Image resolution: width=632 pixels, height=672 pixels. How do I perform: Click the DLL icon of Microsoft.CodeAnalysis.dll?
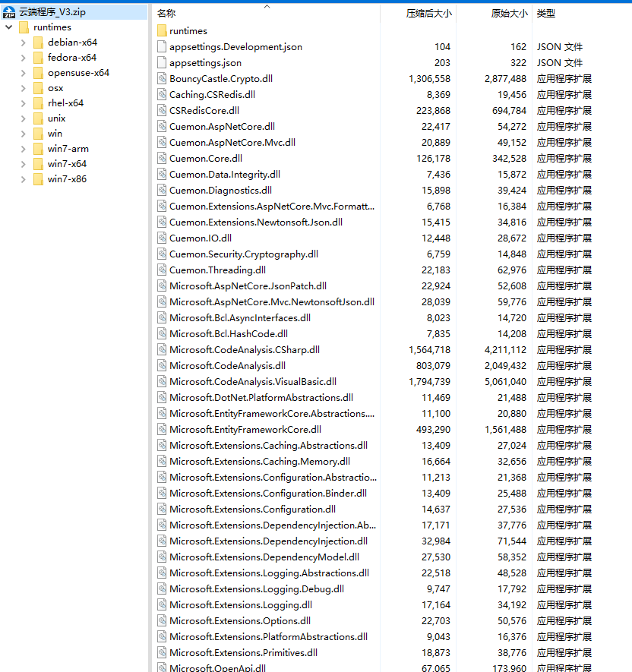(162, 365)
